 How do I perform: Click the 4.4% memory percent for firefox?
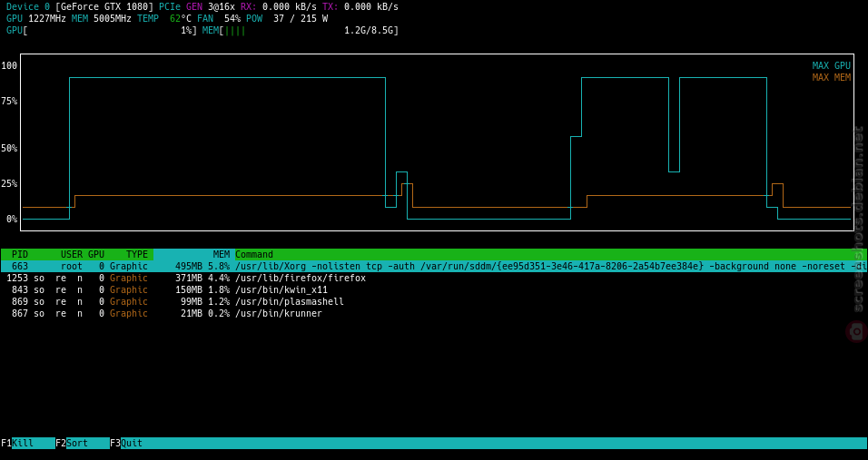[x=219, y=279]
